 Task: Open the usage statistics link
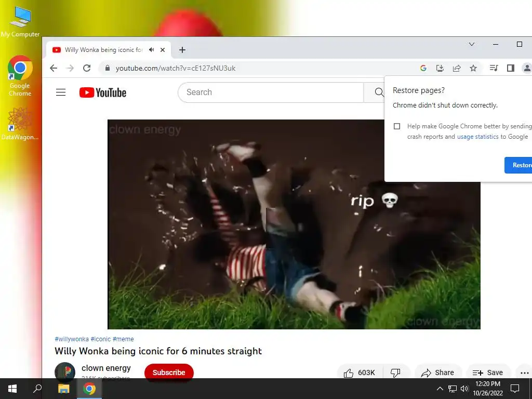(x=478, y=137)
